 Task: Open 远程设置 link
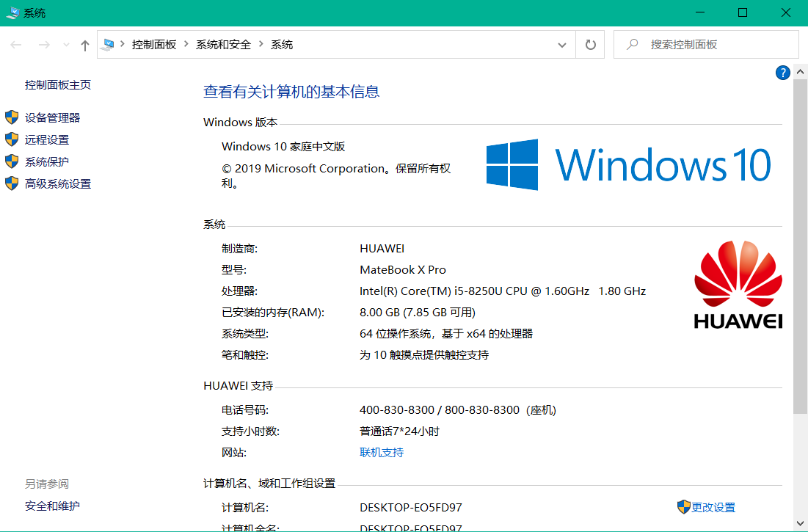tap(47, 139)
